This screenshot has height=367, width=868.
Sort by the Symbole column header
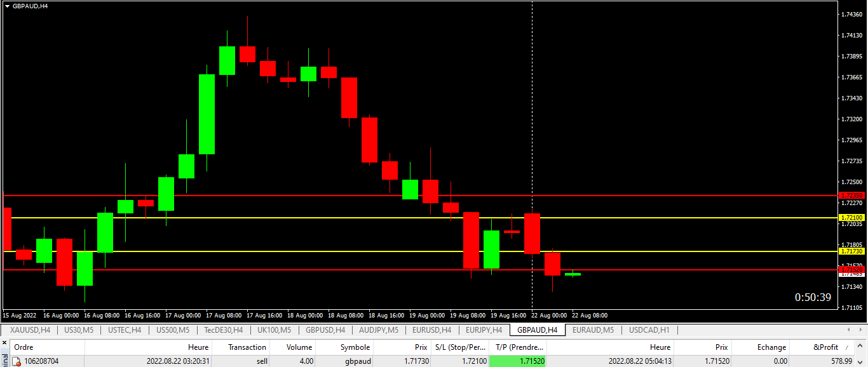(x=344, y=347)
